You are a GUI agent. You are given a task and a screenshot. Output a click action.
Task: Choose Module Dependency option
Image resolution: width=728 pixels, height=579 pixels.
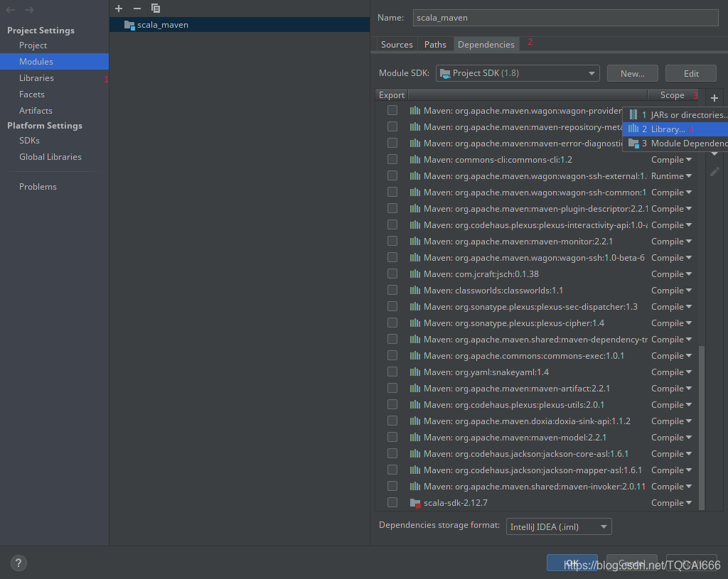coord(675,144)
